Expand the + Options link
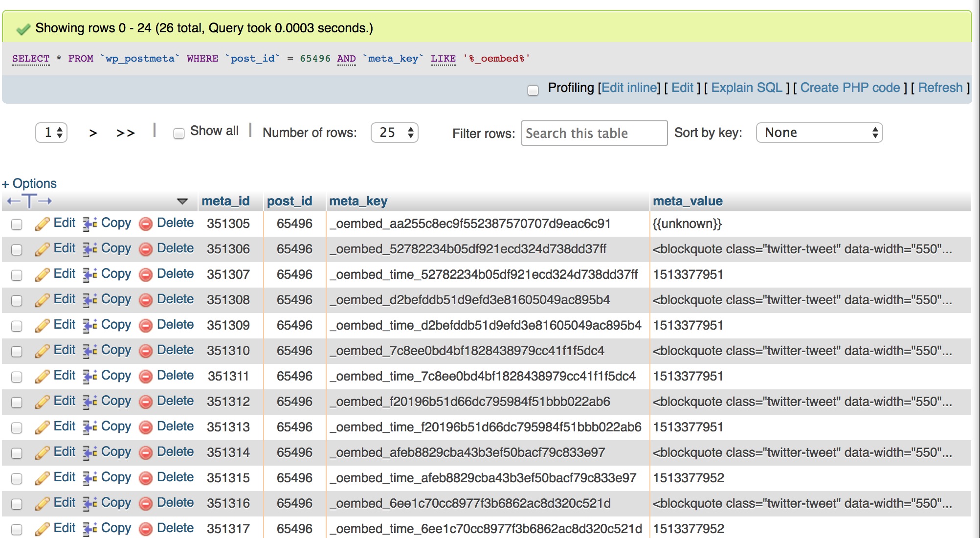 (x=29, y=183)
